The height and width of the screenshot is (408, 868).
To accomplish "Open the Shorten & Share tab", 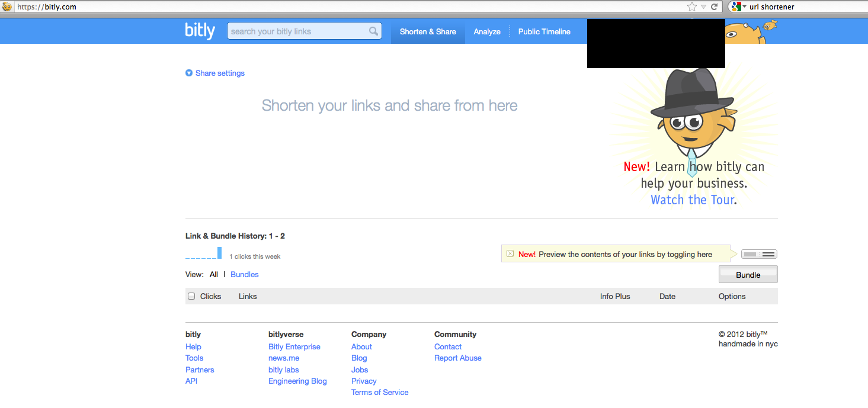I will tap(428, 31).
